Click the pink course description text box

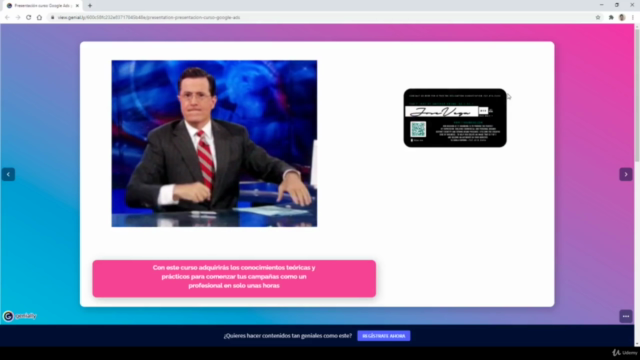(x=234, y=278)
